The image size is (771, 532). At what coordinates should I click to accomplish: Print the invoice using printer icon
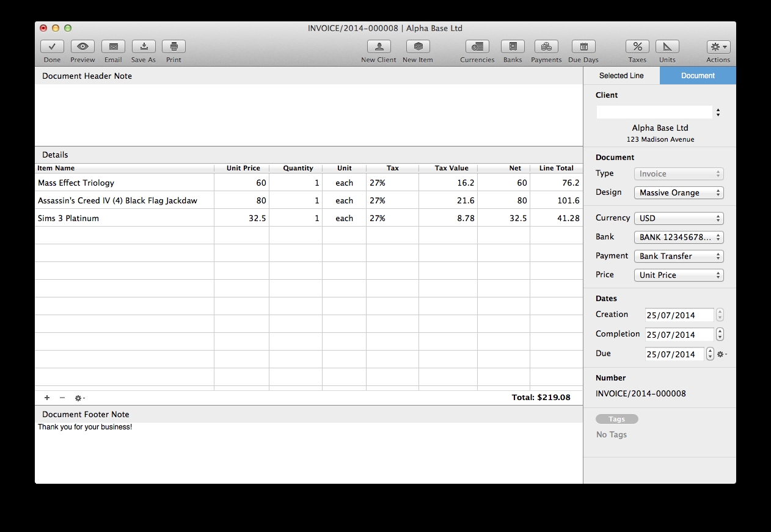[174, 46]
